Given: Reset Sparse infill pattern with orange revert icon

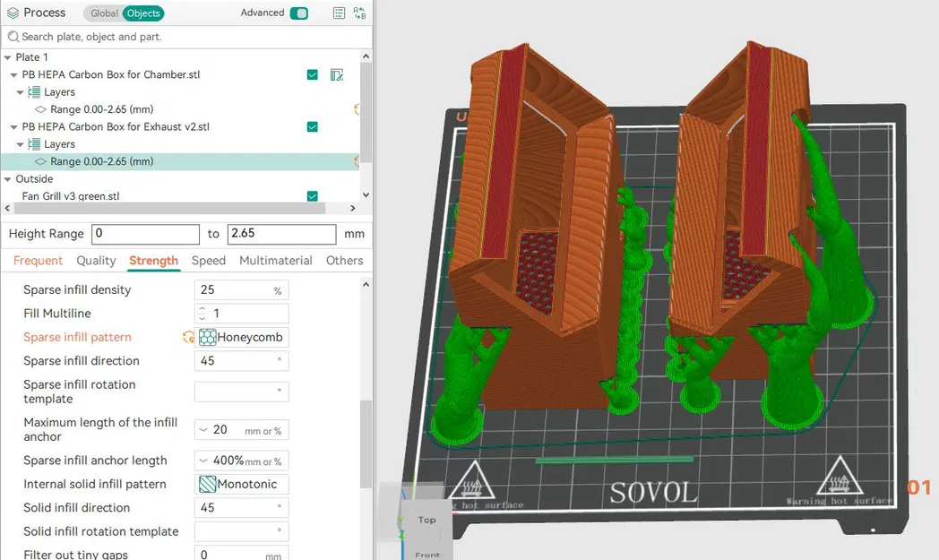Looking at the screenshot, I should (x=188, y=338).
